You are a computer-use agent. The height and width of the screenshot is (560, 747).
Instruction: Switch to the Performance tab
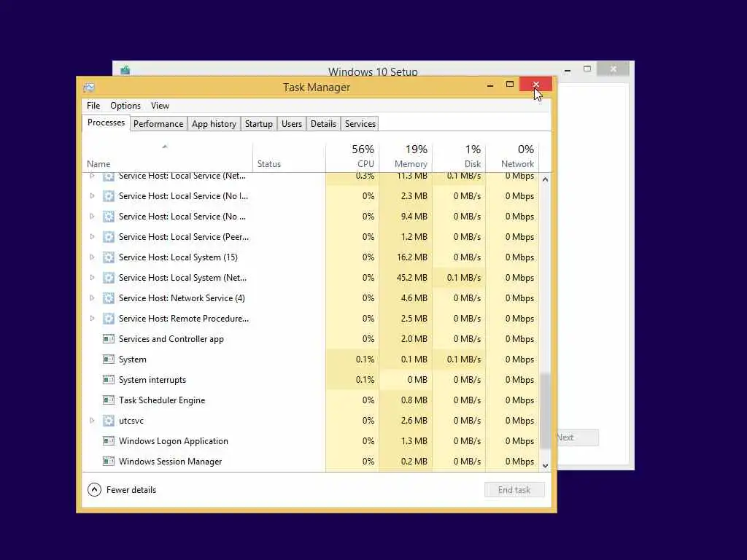pos(158,124)
